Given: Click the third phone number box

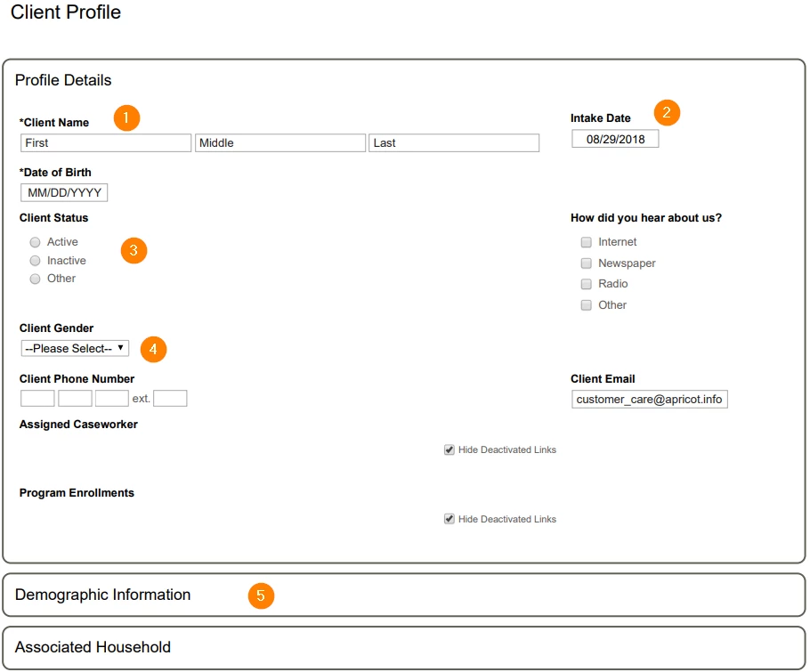Looking at the screenshot, I should tap(111, 398).
